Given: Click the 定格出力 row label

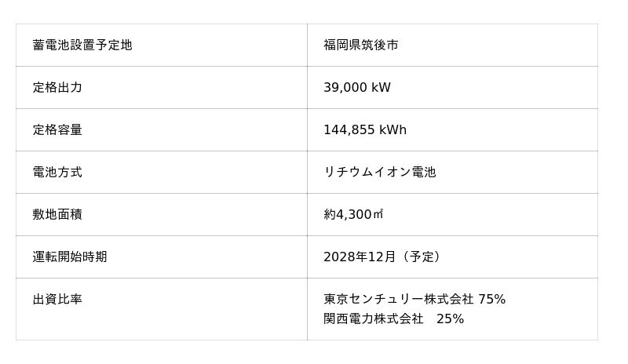Looking at the screenshot, I should click(x=57, y=88).
